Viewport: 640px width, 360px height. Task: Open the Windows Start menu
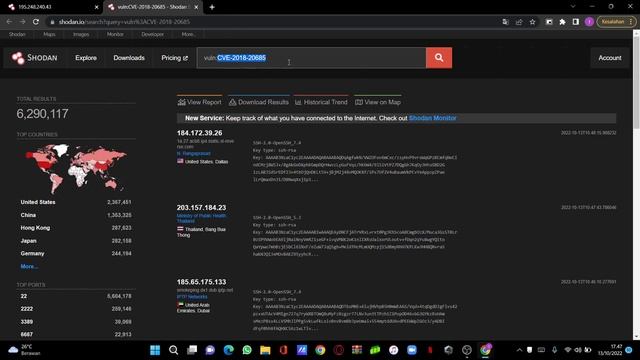coord(155,350)
